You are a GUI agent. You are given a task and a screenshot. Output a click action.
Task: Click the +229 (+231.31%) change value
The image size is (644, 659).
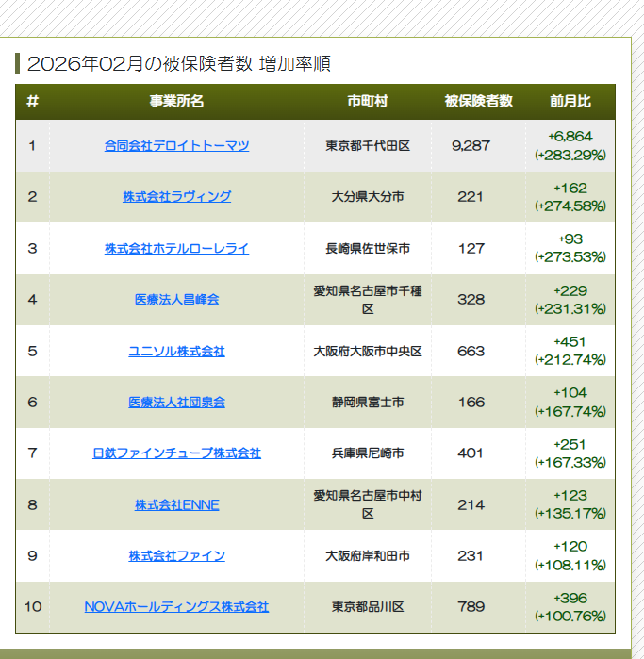pyautogui.click(x=570, y=300)
